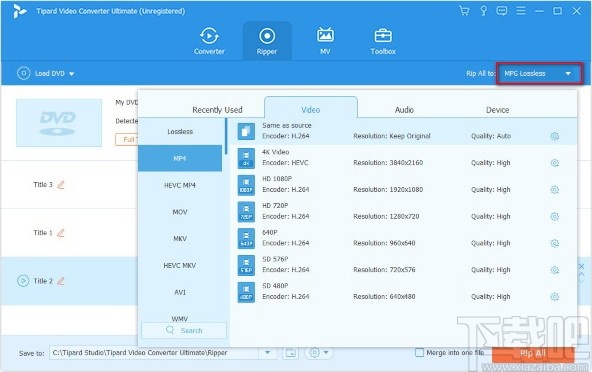Choose Same as source profile
Screen dimensions: 592x372
[x=403, y=131]
